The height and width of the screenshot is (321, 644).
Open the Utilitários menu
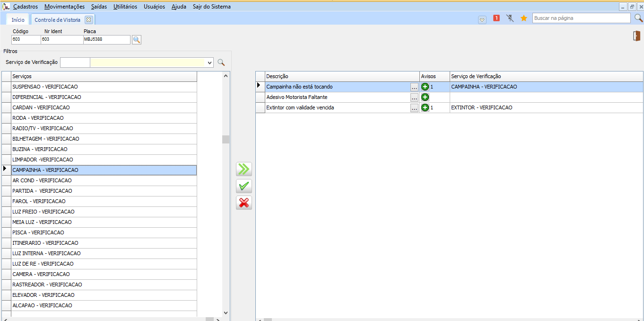click(125, 7)
